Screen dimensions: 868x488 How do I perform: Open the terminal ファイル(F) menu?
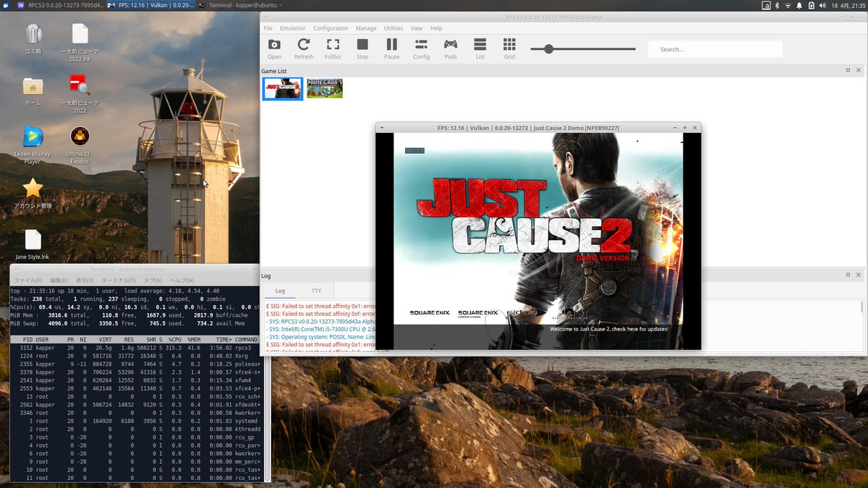pyautogui.click(x=28, y=281)
